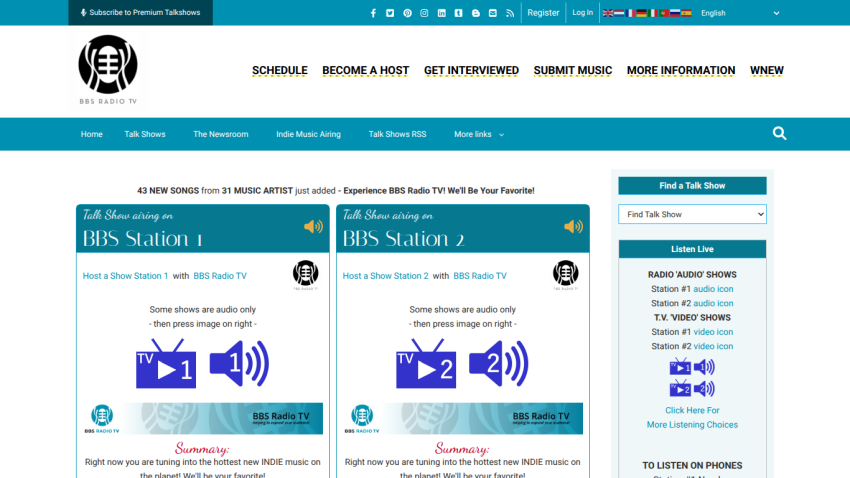The height and width of the screenshot is (478, 850).
Task: Open the WNEW menu item
Action: point(767,70)
